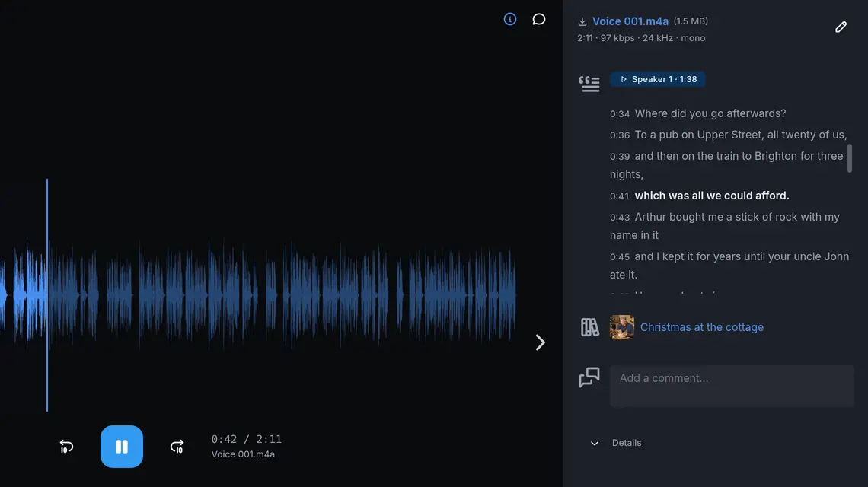Jump to 'and I kept it for years' line
868x487 pixels.
coord(729,265)
